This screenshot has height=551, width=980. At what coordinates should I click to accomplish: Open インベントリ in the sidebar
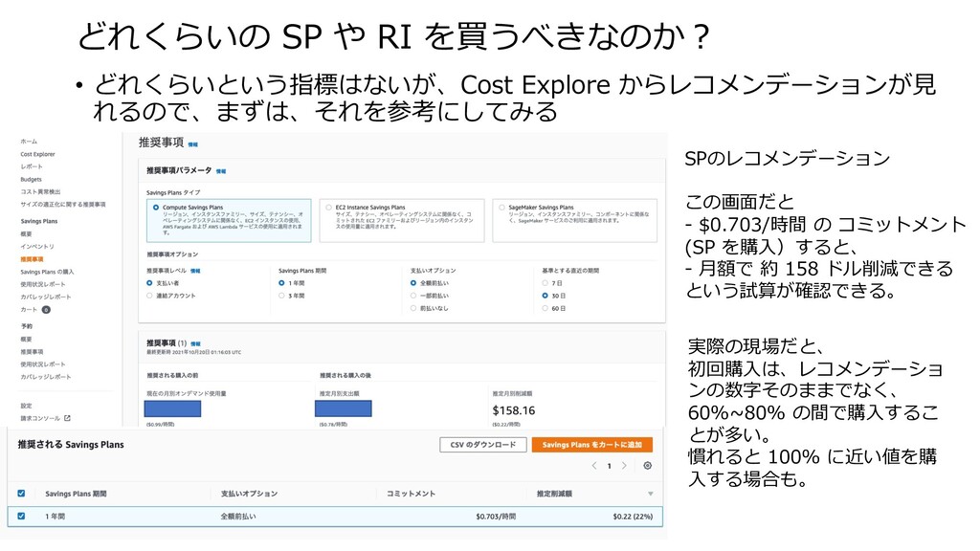[37, 246]
